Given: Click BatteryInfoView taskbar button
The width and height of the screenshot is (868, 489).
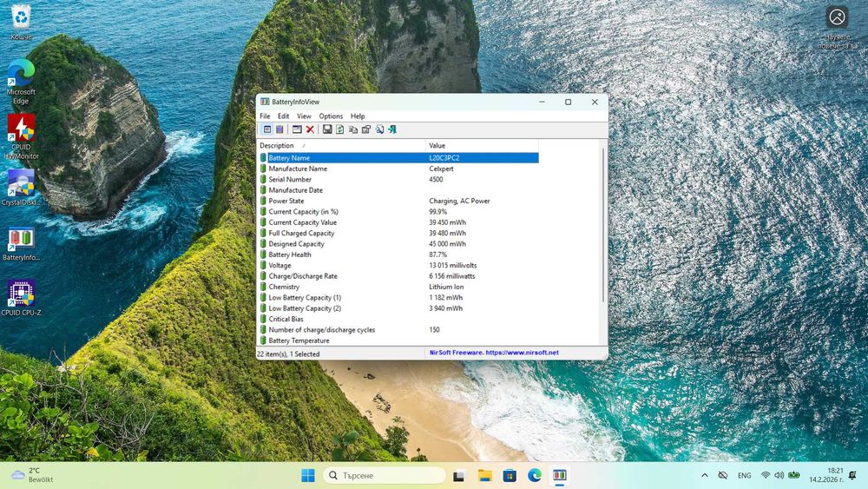Looking at the screenshot, I should coord(560,475).
